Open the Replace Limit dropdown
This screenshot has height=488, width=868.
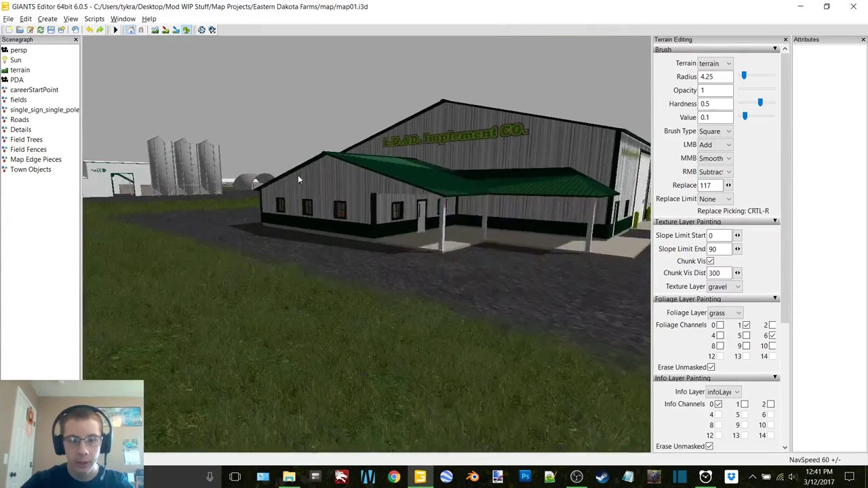pyautogui.click(x=715, y=199)
